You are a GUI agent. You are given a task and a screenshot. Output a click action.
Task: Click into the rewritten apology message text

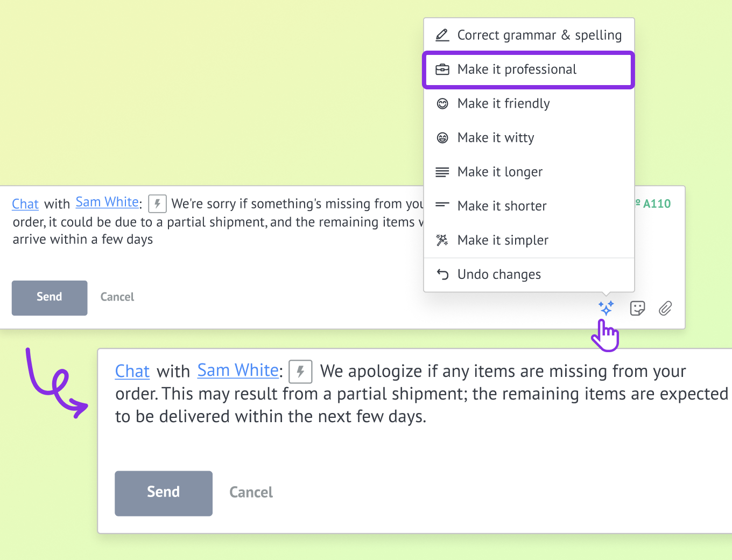click(x=421, y=394)
